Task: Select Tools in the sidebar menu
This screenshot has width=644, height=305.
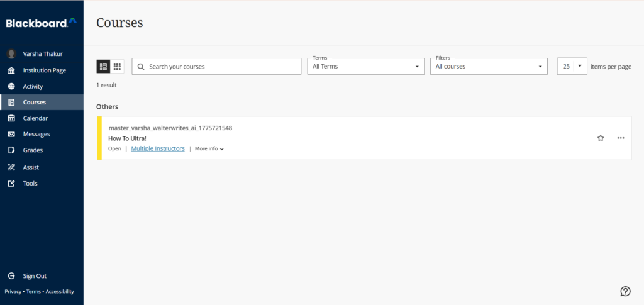Action: 42,183
